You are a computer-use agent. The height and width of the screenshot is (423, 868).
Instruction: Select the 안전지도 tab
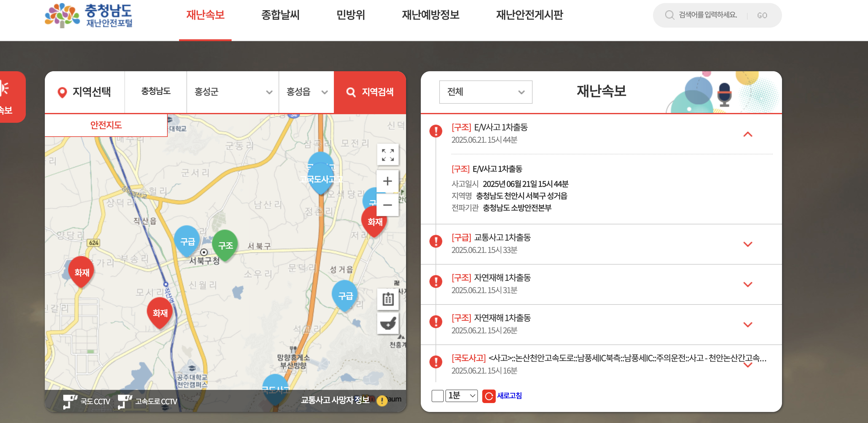click(106, 125)
